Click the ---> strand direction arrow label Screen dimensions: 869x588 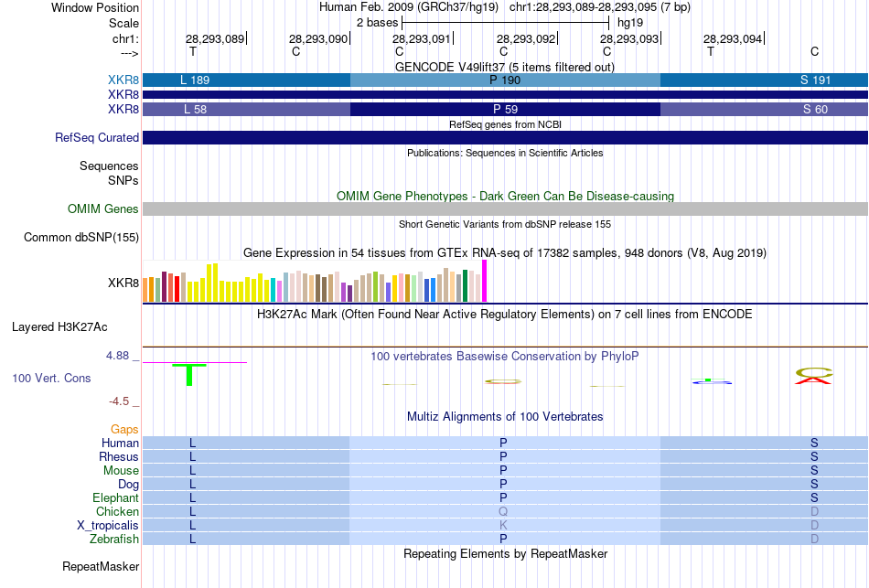pos(130,53)
